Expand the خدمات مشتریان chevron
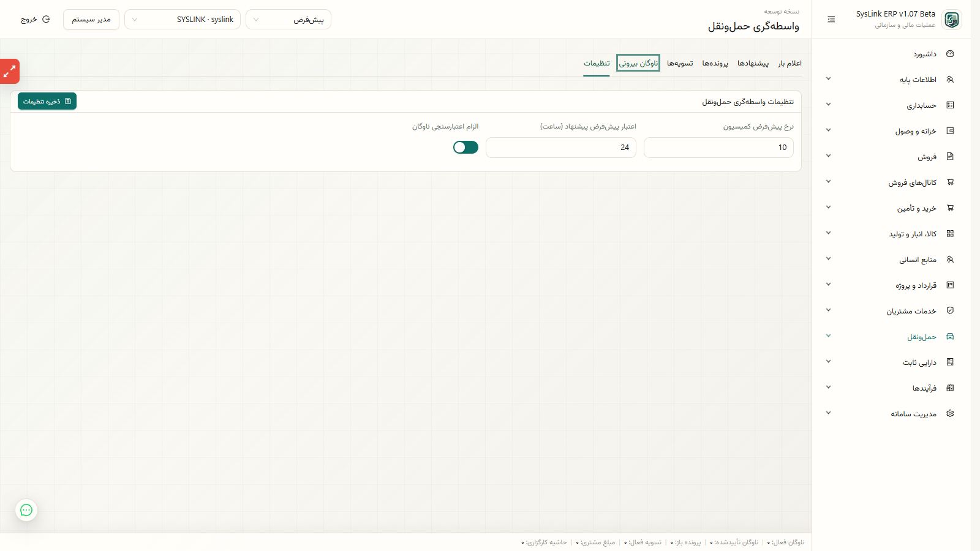This screenshot has height=551, width=980. (x=828, y=310)
